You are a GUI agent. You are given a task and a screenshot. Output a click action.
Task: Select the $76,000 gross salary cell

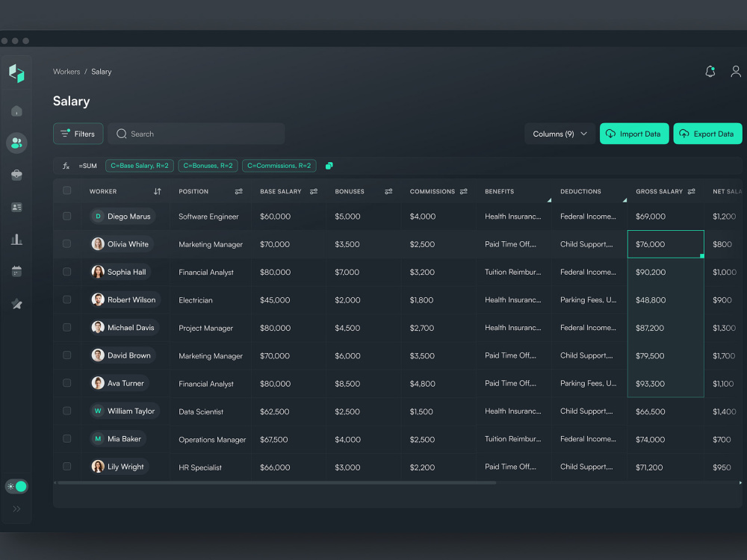click(x=666, y=244)
